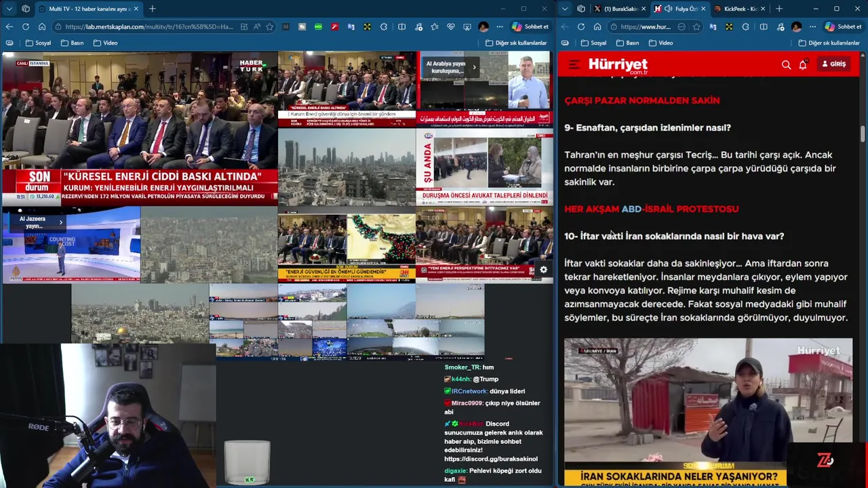This screenshot has width=868, height=488.
Task: Mute audio on Fulya Özt tab
Action: tap(669, 9)
